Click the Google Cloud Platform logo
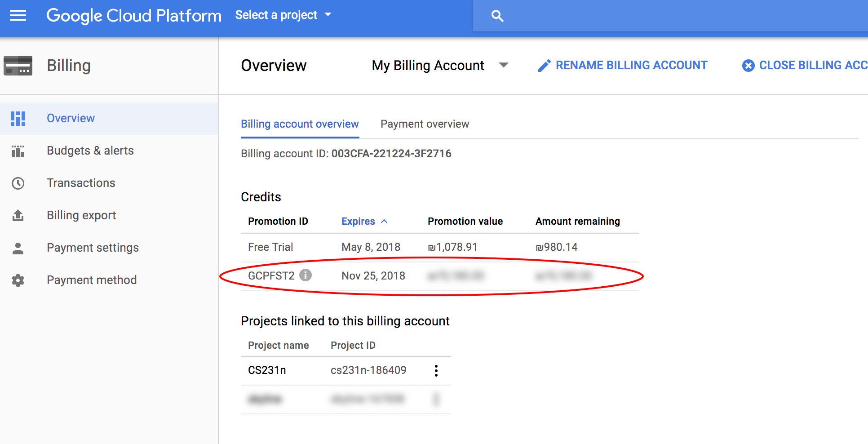The width and height of the screenshot is (868, 444). click(x=134, y=16)
